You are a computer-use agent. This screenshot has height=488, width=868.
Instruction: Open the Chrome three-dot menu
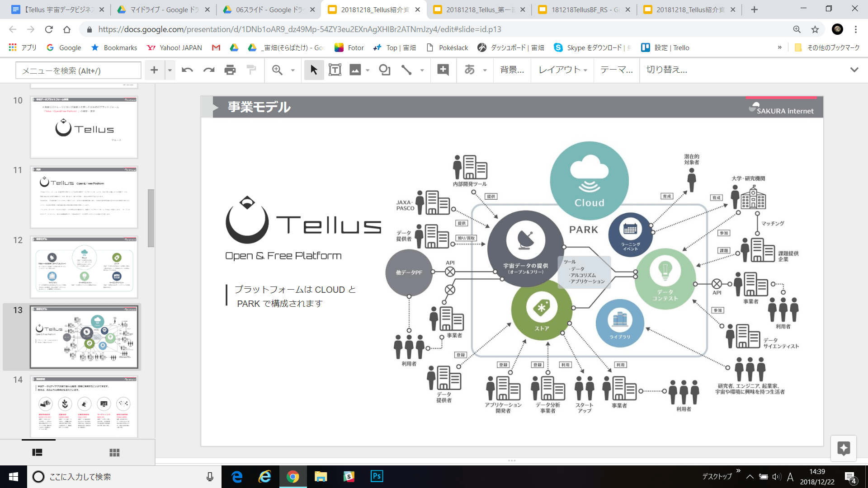coord(855,29)
